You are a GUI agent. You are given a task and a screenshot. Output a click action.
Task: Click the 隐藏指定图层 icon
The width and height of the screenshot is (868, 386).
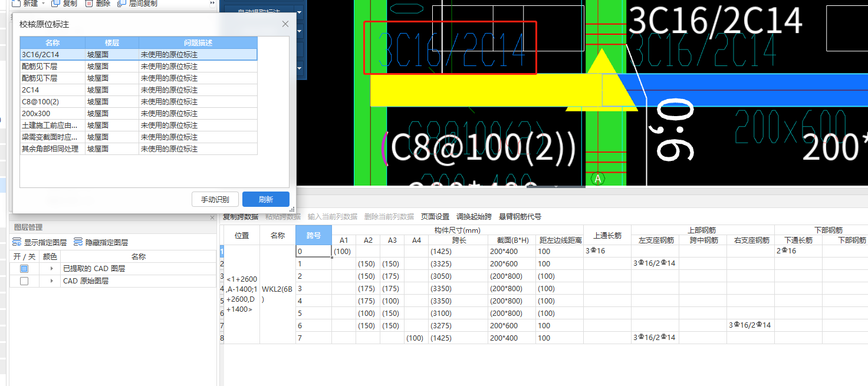pyautogui.click(x=78, y=242)
